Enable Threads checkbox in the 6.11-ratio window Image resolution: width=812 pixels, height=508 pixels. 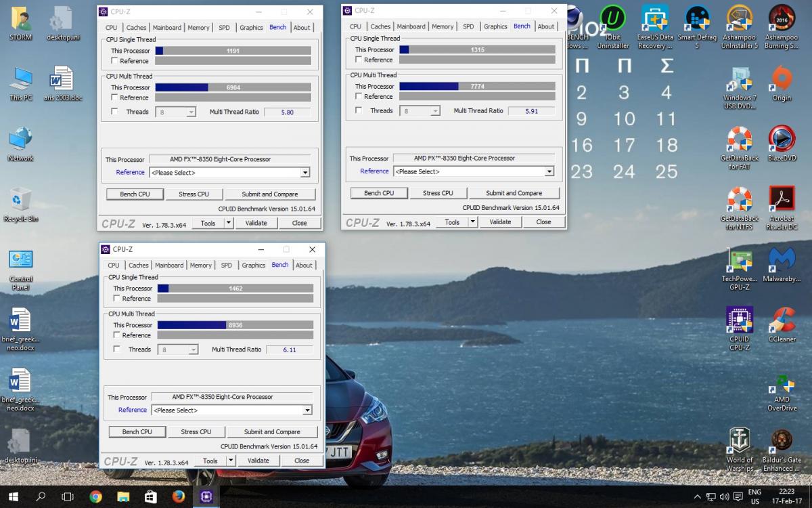[117, 350]
